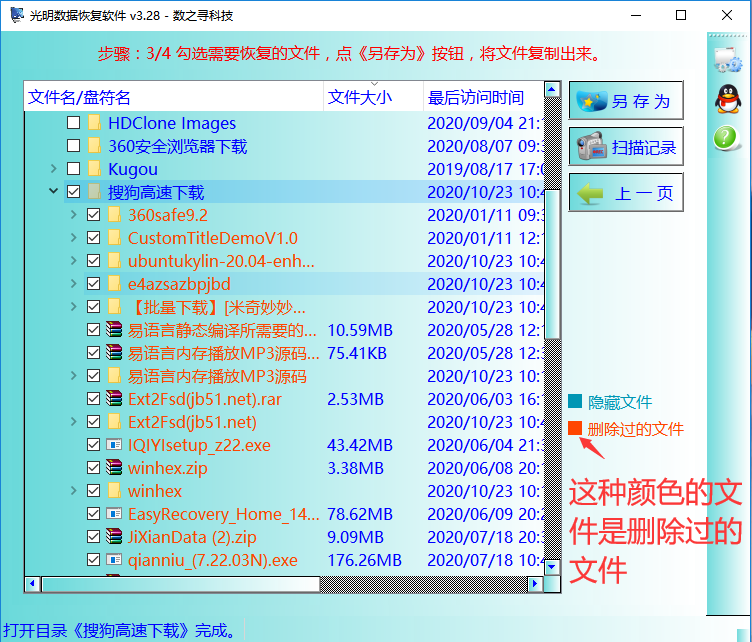This screenshot has width=752, height=642.
Task: Click the 另存为 save button
Action: (626, 101)
